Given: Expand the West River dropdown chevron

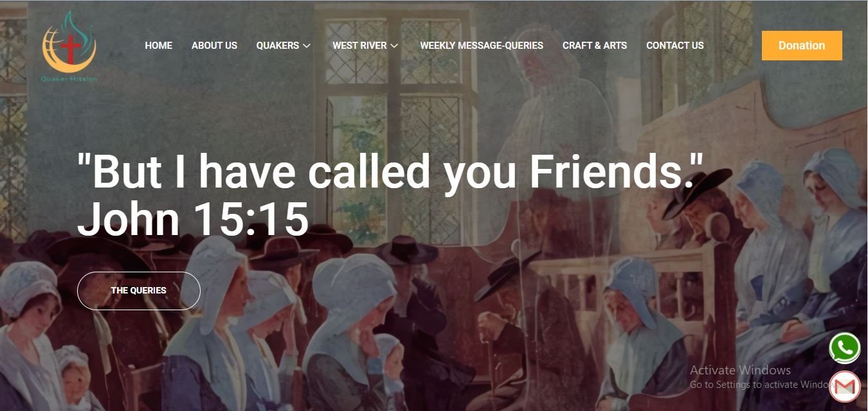Looking at the screenshot, I should [x=394, y=46].
